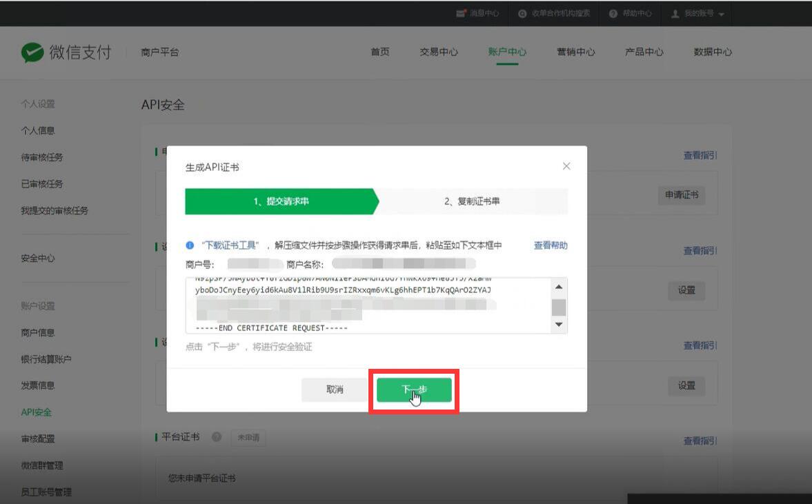812x504 pixels.
Task: Click 取消 button in dialog
Action: tap(335, 390)
